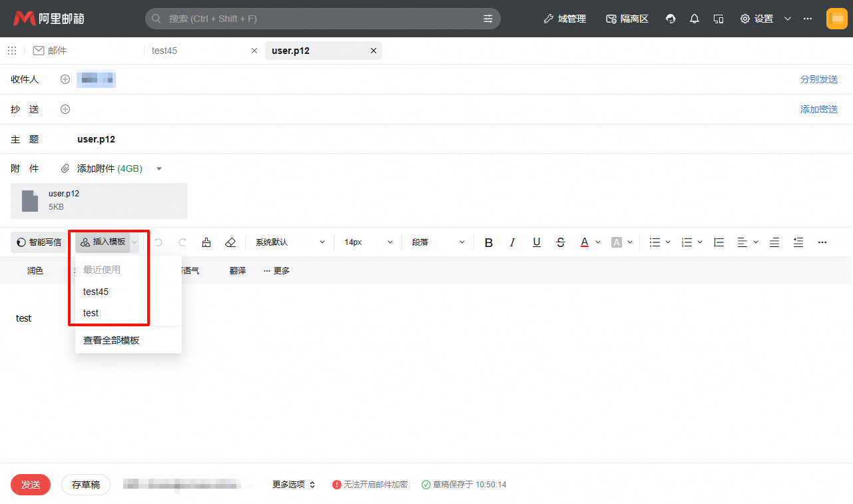Toggle italic formatting
This screenshot has height=504, width=853.
click(x=513, y=242)
